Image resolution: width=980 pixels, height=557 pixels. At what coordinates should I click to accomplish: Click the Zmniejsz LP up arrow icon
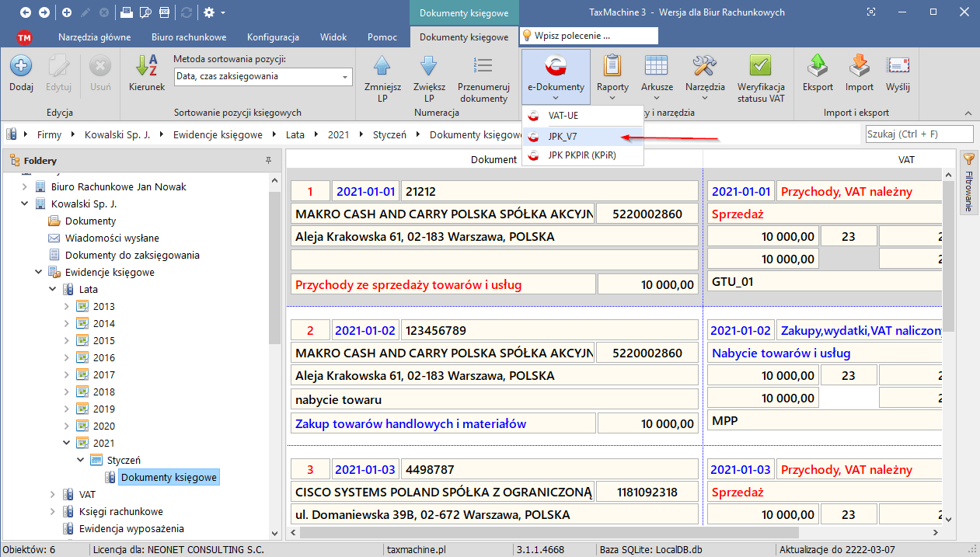coord(382,67)
